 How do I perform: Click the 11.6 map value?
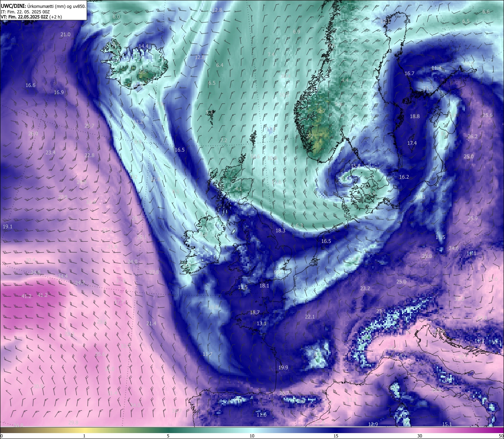pyautogui.click(x=261, y=415)
